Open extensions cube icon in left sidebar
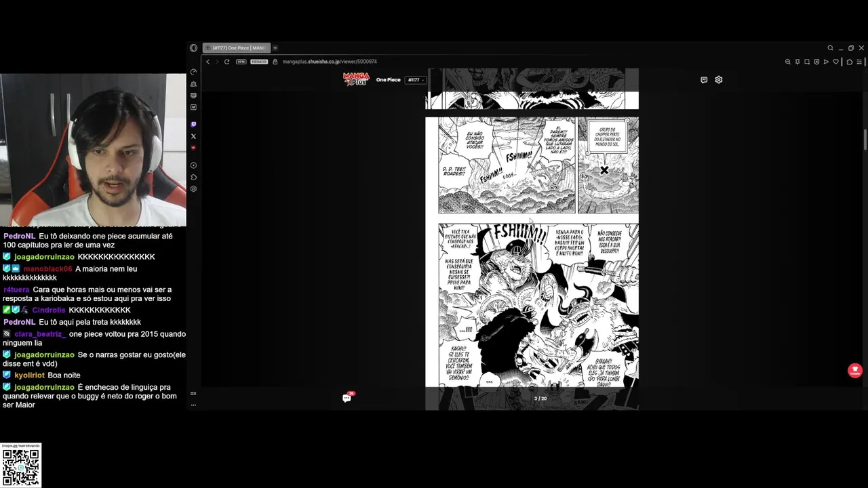 [x=193, y=177]
